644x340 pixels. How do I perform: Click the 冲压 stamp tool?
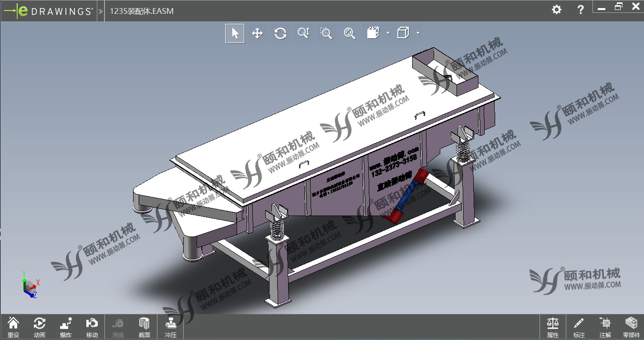171,327
